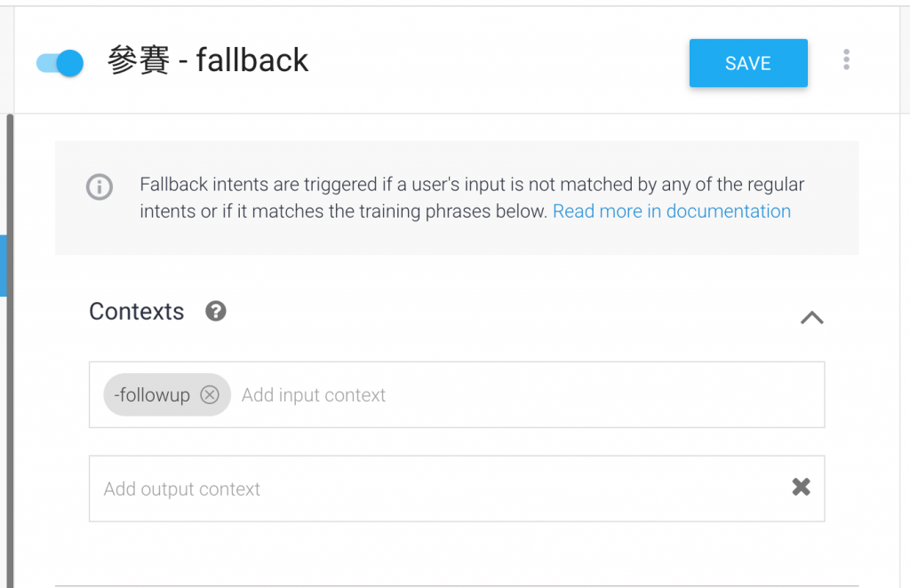Collapse the Contexts section with chevron
910x588 pixels.
811,317
